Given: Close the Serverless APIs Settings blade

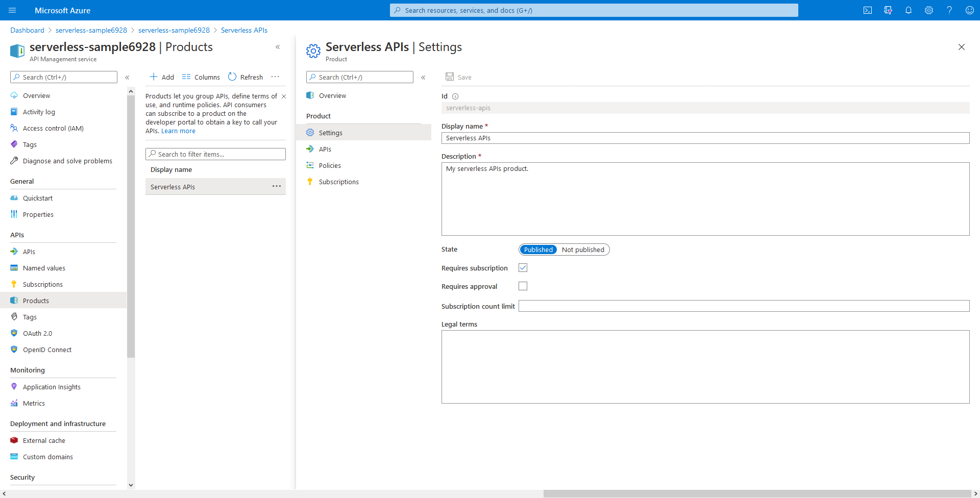Looking at the screenshot, I should pyautogui.click(x=962, y=47).
